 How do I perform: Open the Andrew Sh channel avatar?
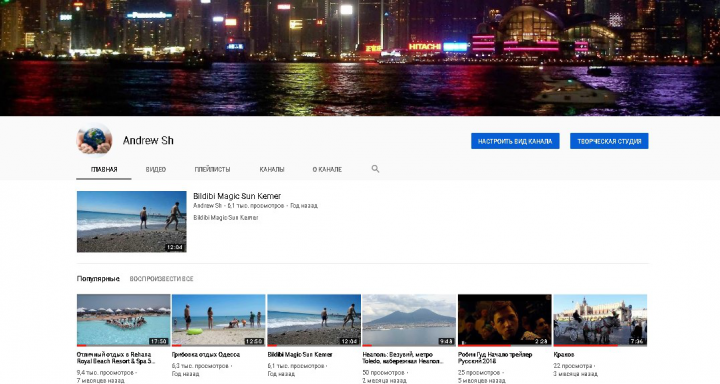94,140
